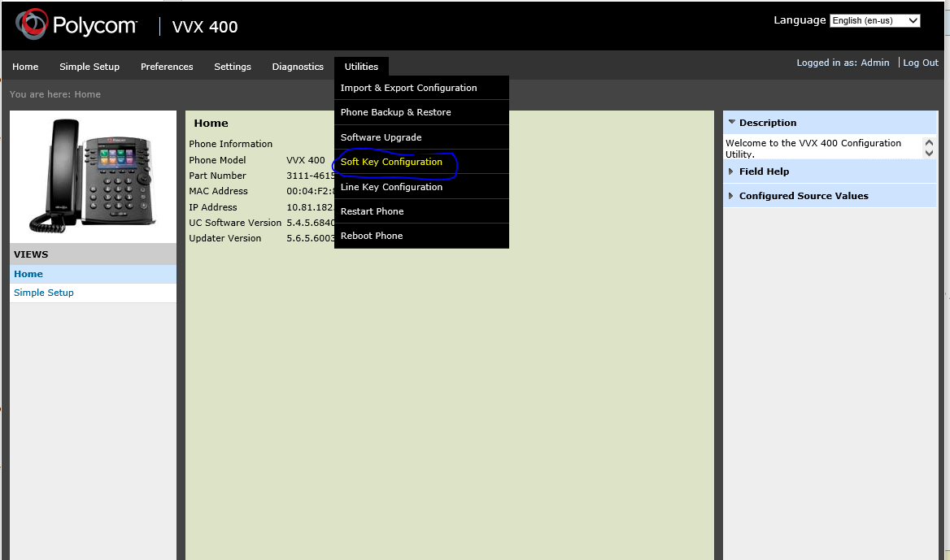This screenshot has width=950, height=560.
Task: Click Restart Phone in Utilities menu
Action: coord(372,211)
